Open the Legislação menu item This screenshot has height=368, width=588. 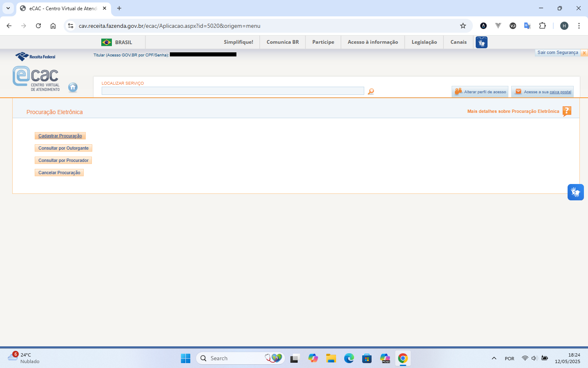pyautogui.click(x=424, y=42)
